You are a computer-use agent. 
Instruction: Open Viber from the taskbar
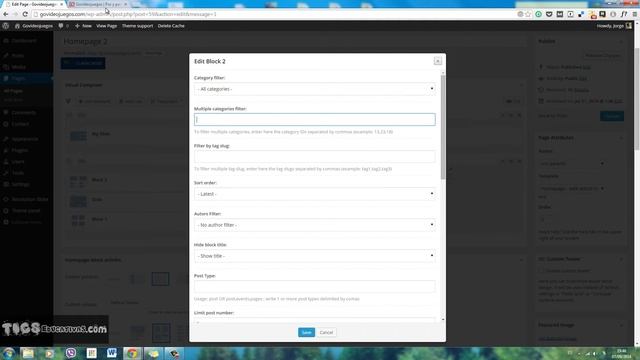[x=70, y=353]
